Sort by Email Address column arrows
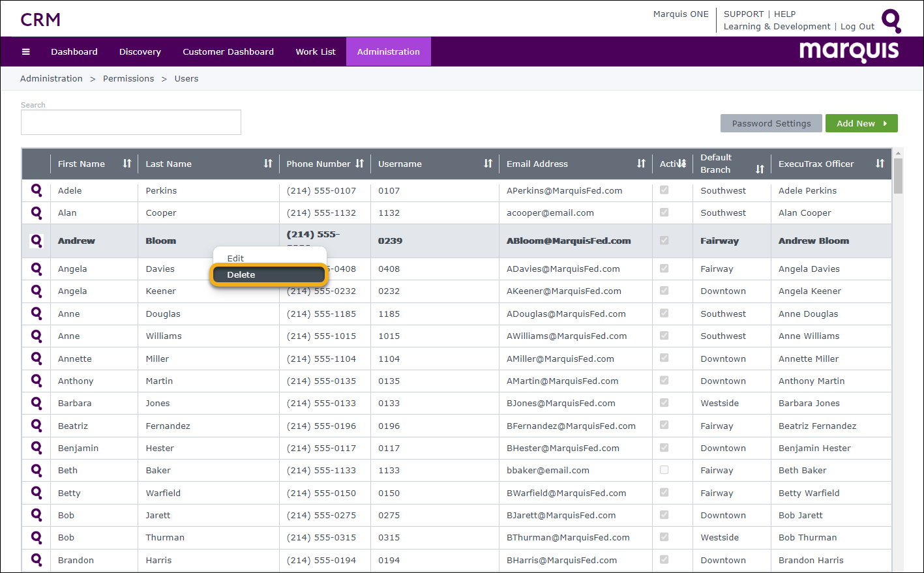 point(641,164)
